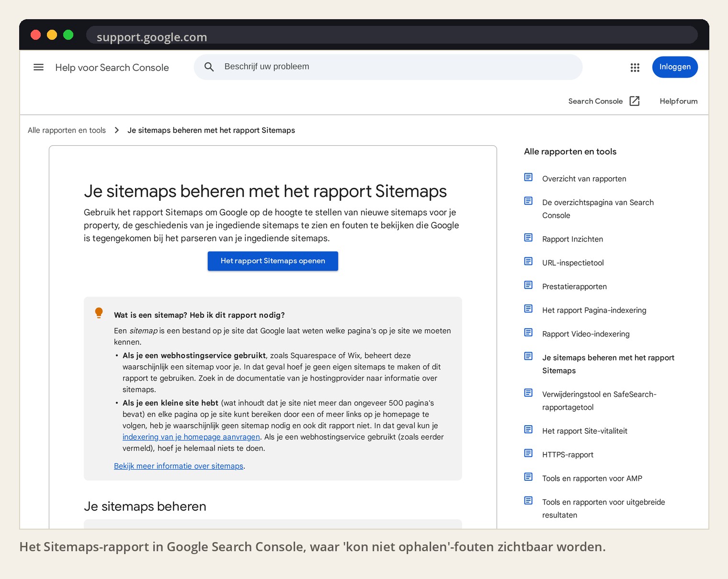Click document icon beside Rapport Inzichten
The height and width of the screenshot is (579, 728).
pyautogui.click(x=528, y=238)
